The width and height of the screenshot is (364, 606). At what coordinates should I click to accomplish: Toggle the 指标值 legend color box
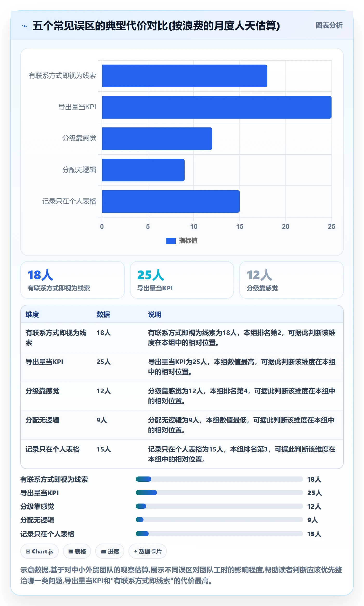[x=171, y=241]
